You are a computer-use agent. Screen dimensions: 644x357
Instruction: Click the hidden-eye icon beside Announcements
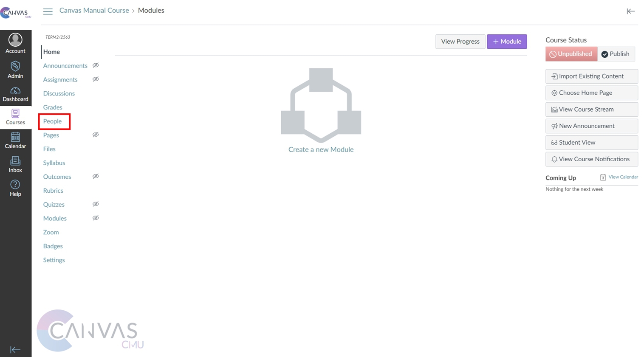click(96, 65)
